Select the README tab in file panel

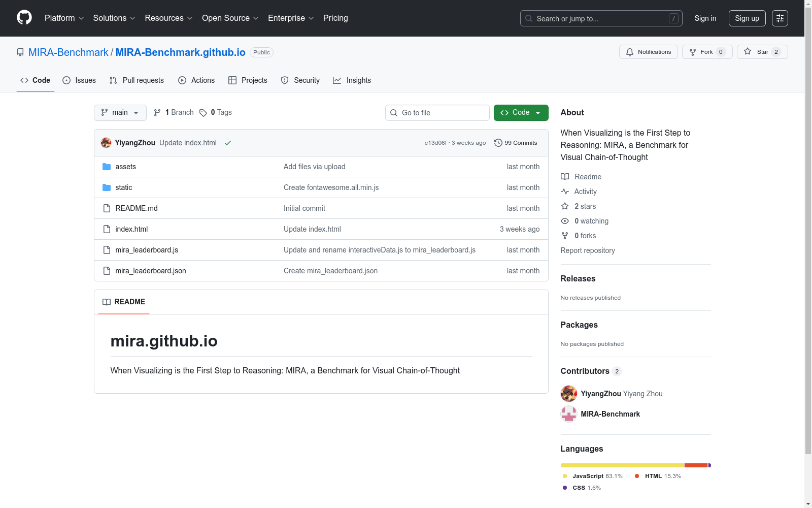(x=124, y=302)
